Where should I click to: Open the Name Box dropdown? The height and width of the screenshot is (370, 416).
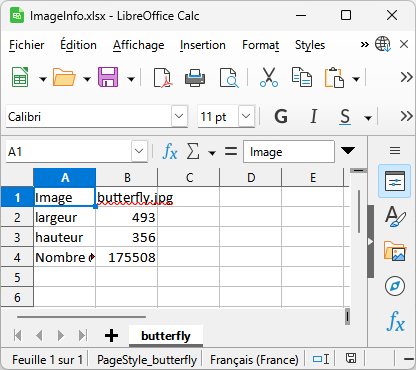click(x=139, y=152)
